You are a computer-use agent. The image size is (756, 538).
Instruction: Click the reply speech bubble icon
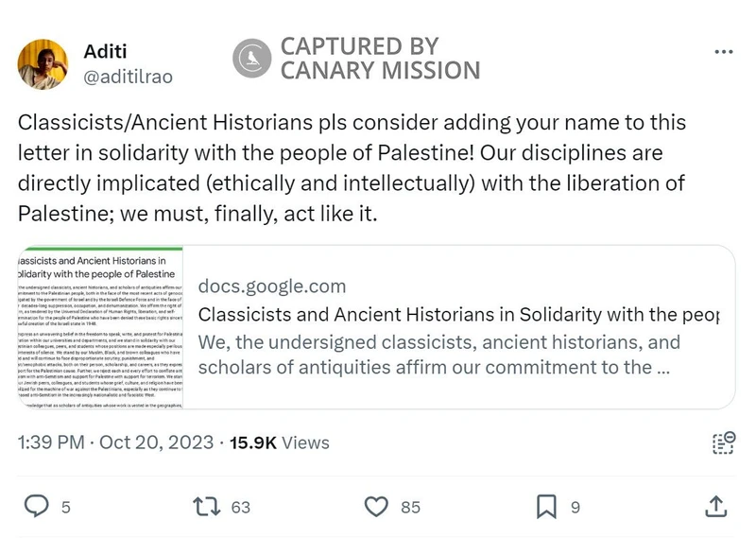click(35, 507)
